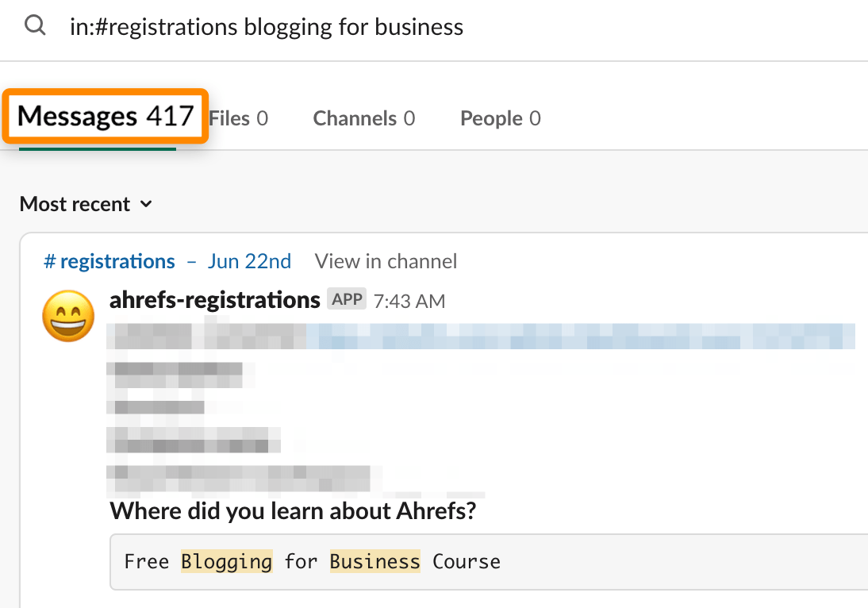Open the Messages tab showing 417 results

pyautogui.click(x=105, y=117)
